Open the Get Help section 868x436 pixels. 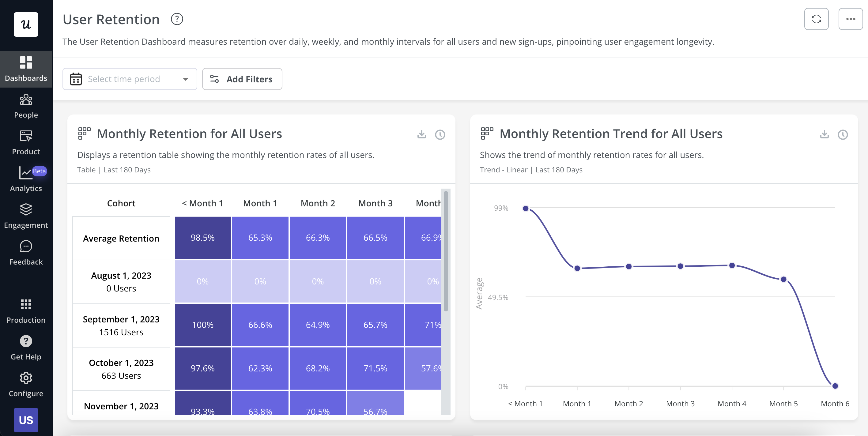(x=26, y=347)
